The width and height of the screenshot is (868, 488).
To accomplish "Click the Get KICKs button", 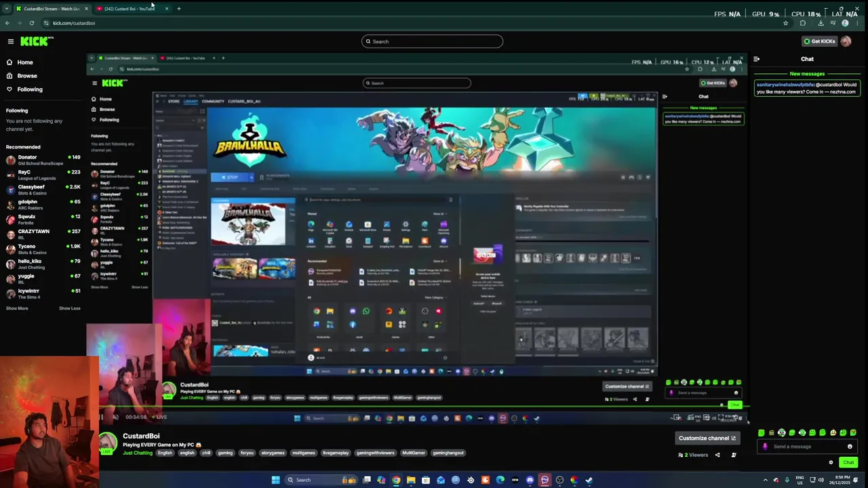I will tap(819, 41).
